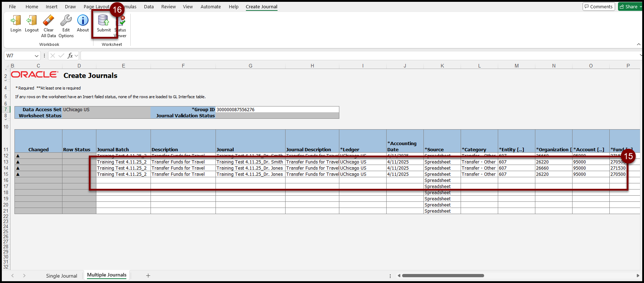Switch to the Single Journal sheet tab

click(x=61, y=275)
